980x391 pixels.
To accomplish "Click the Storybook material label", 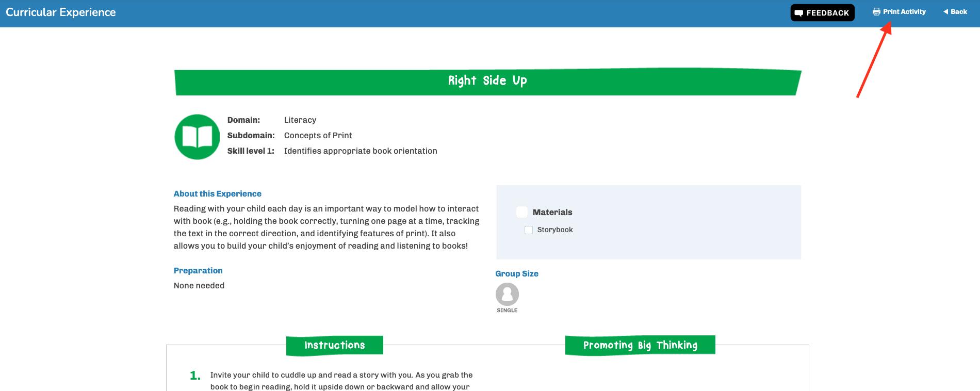I will [555, 230].
